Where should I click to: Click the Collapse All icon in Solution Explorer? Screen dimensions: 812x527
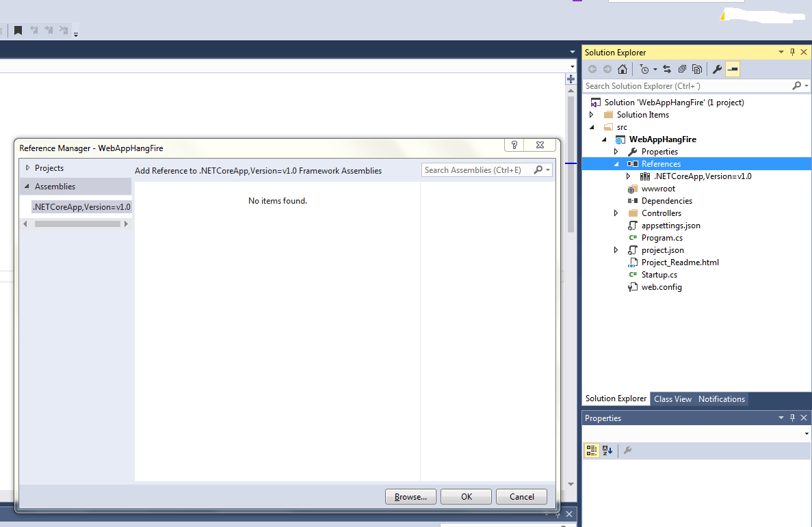[x=682, y=69]
